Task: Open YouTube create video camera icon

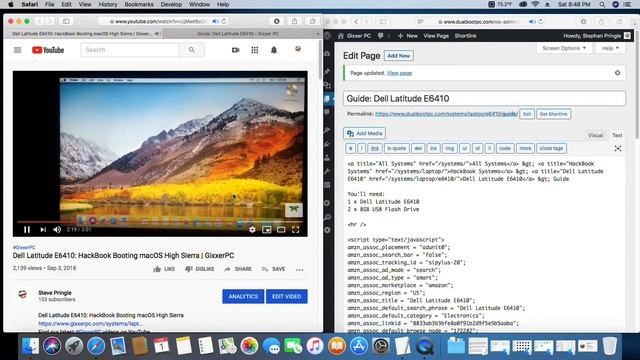Action: [236, 50]
